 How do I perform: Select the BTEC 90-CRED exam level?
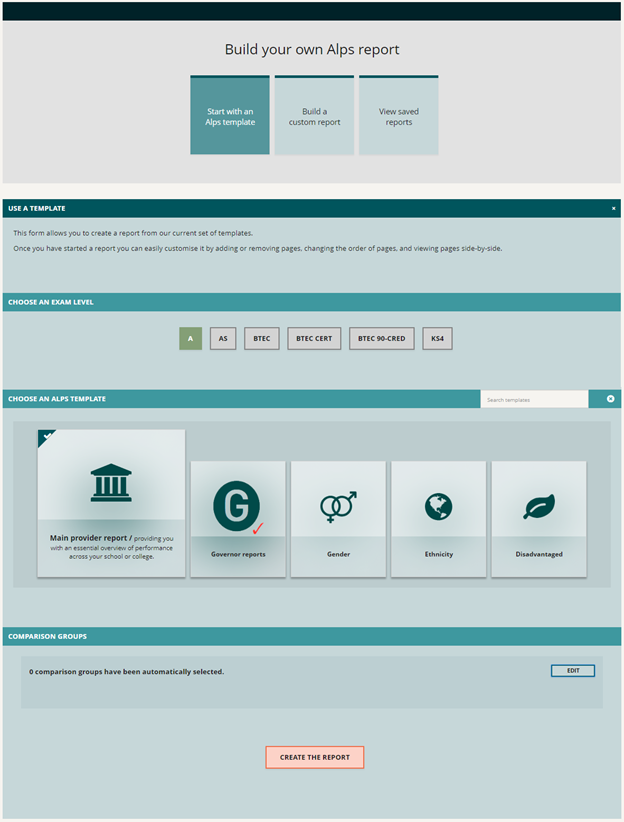(x=381, y=339)
